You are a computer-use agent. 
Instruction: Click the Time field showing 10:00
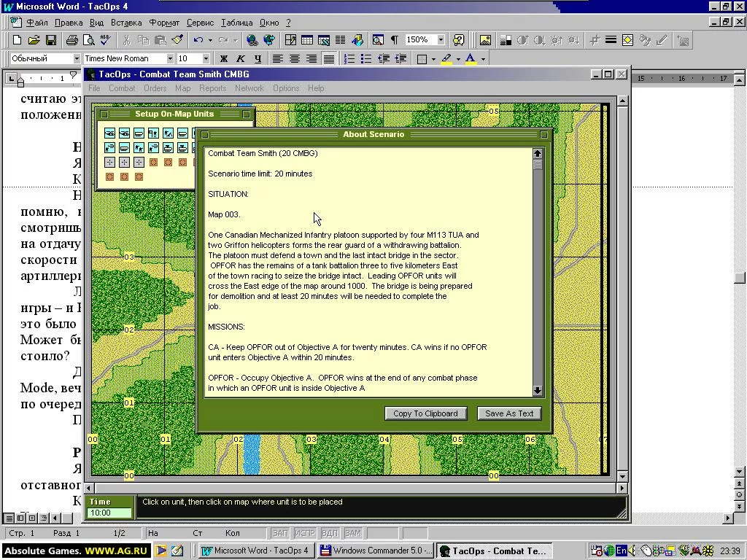click(109, 513)
